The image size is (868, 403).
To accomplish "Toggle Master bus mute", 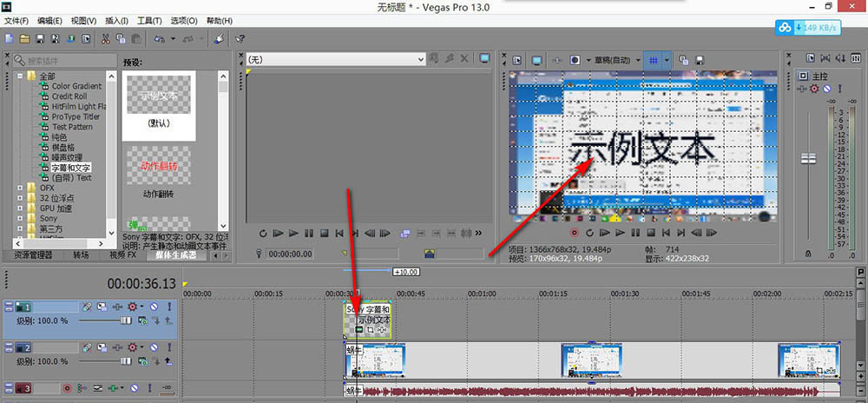I will [826, 89].
